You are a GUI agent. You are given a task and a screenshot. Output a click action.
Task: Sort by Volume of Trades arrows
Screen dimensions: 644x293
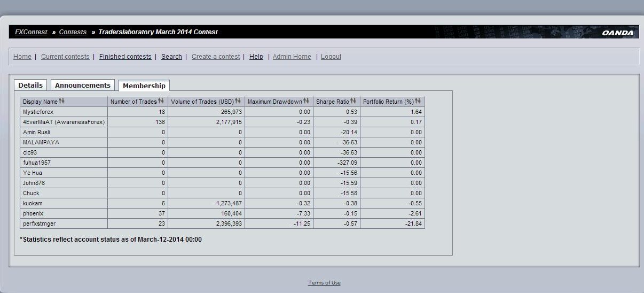pyautogui.click(x=238, y=101)
